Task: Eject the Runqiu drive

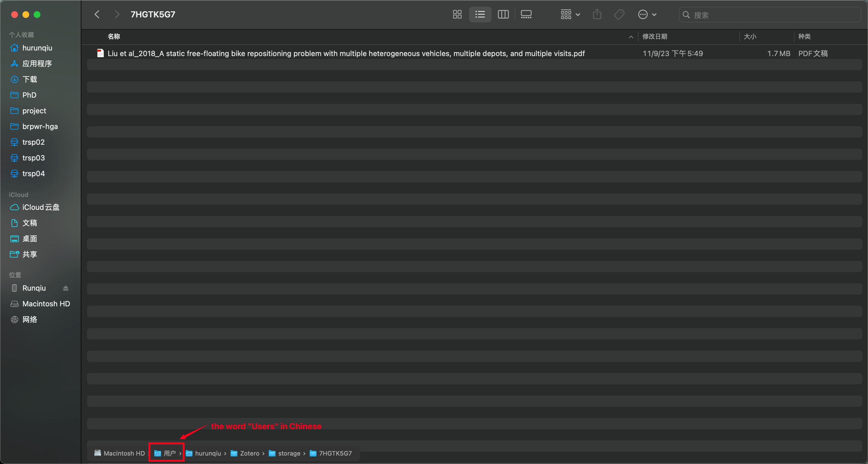Action: point(66,288)
